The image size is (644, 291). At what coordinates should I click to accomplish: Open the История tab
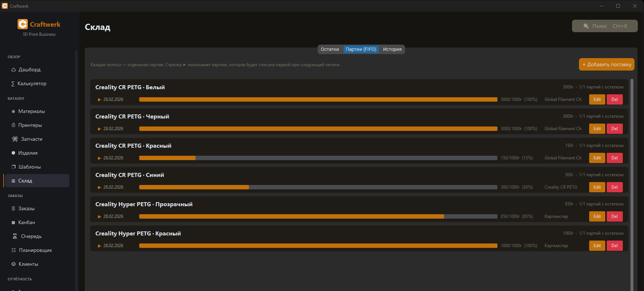(392, 49)
